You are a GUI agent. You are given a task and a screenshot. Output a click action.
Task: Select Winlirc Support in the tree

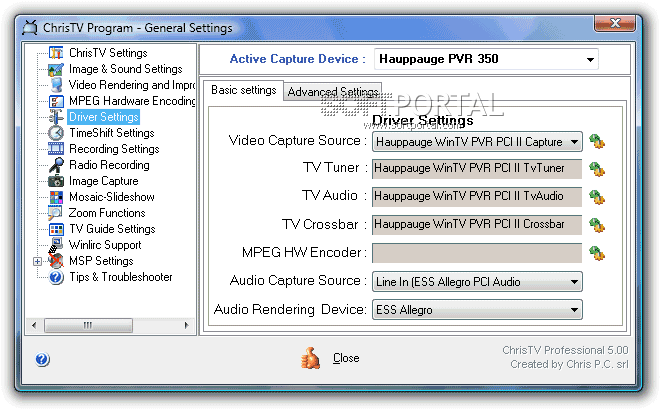click(x=105, y=245)
